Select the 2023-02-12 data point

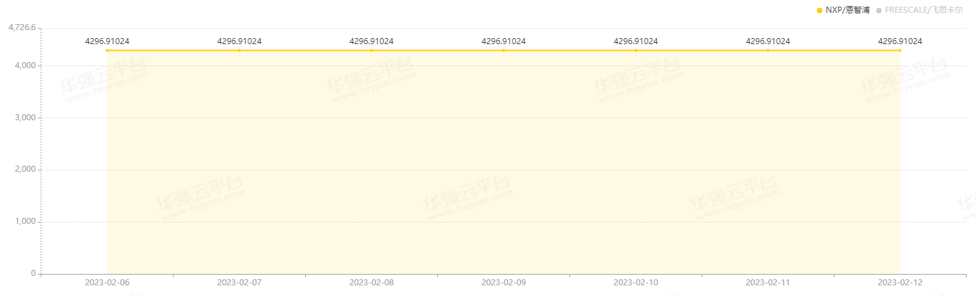coord(900,50)
